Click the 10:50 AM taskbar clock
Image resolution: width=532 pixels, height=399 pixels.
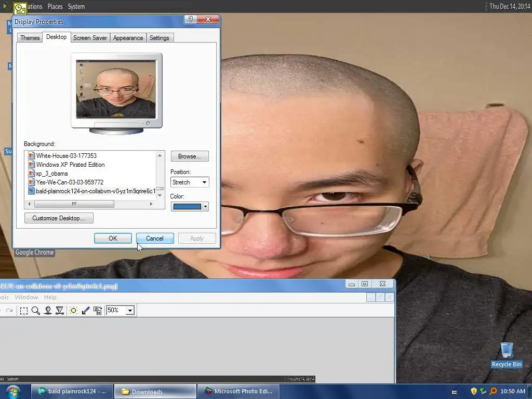[513, 392]
